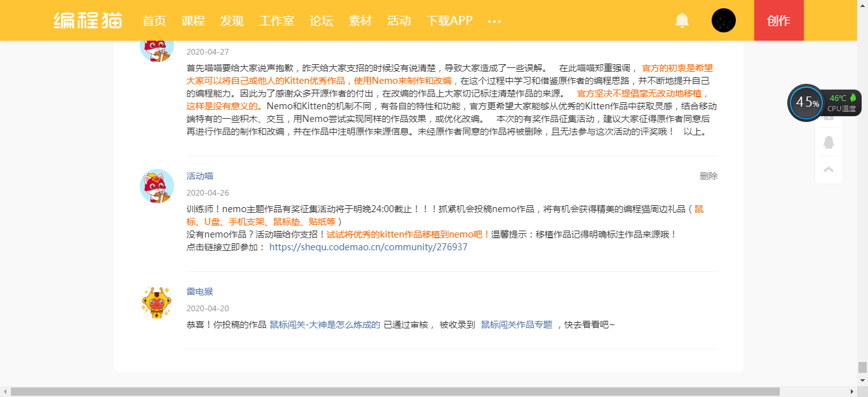Open 素材 menu item
The width and height of the screenshot is (868, 397).
point(360,20)
